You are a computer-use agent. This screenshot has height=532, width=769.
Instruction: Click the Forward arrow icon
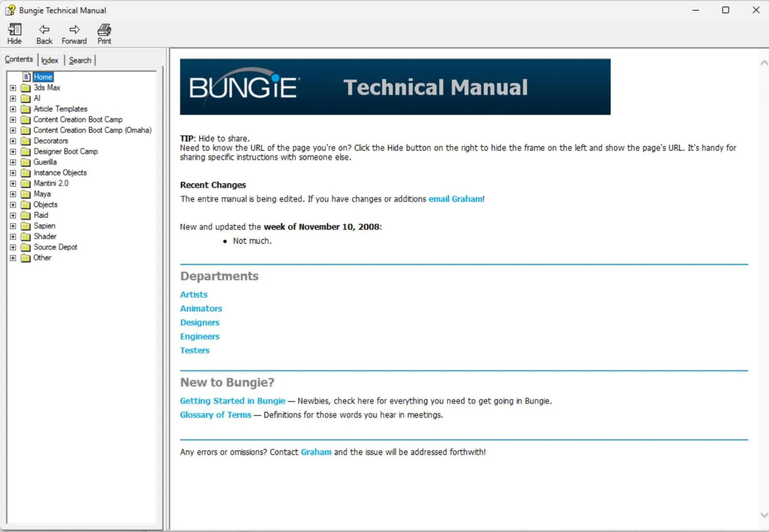(74, 30)
